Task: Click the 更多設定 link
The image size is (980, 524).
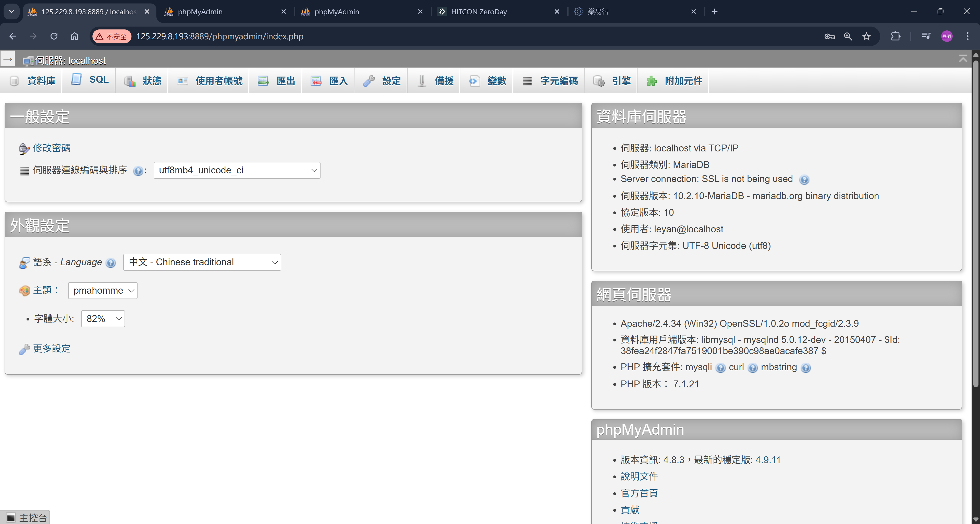Action: (52, 349)
